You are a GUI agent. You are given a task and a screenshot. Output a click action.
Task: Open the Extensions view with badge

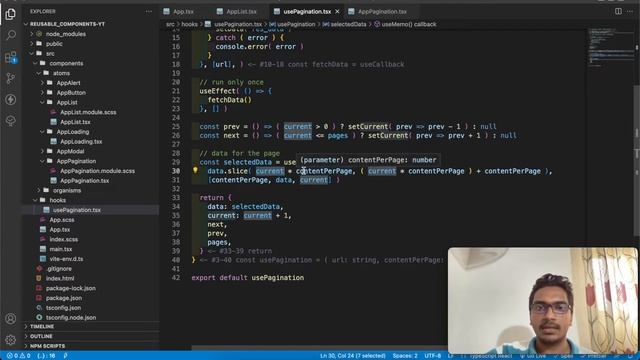coord(11,57)
